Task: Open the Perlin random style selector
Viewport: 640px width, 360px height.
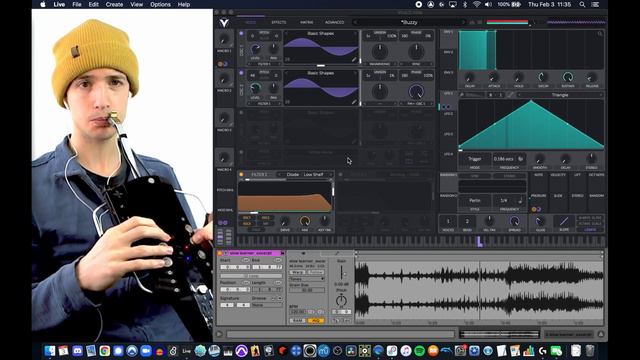Action: tap(475, 200)
